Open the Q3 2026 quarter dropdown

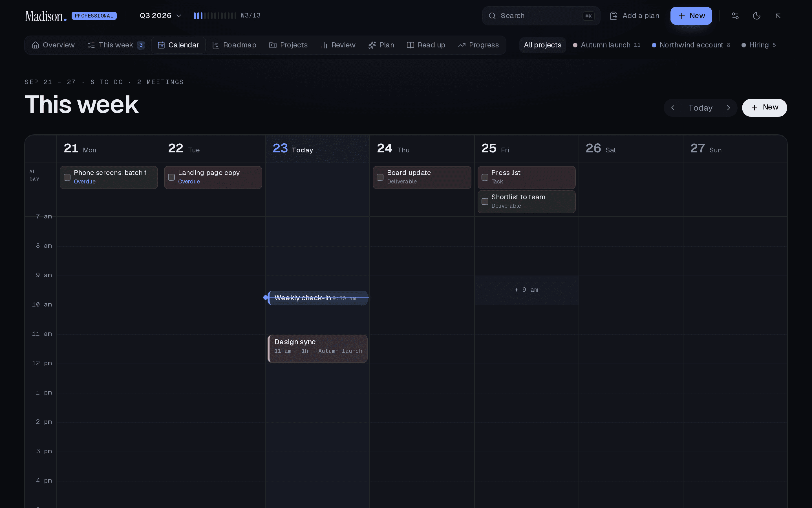tap(160, 16)
